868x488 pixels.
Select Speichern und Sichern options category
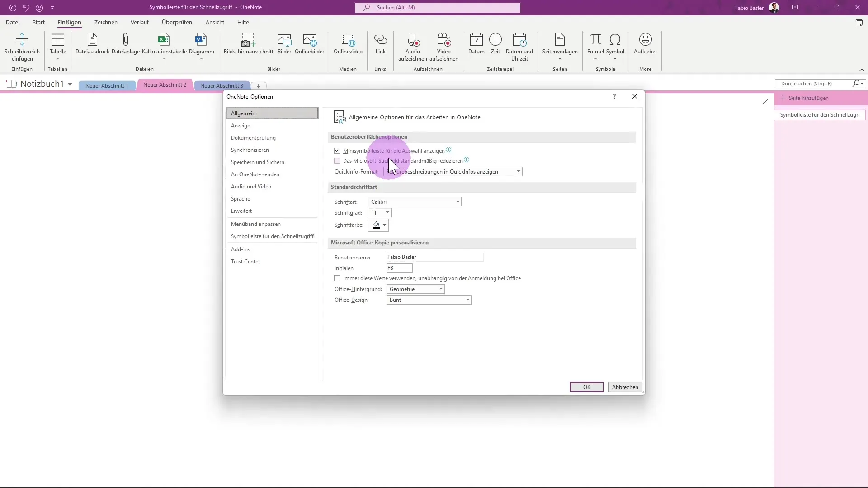pyautogui.click(x=272, y=162)
